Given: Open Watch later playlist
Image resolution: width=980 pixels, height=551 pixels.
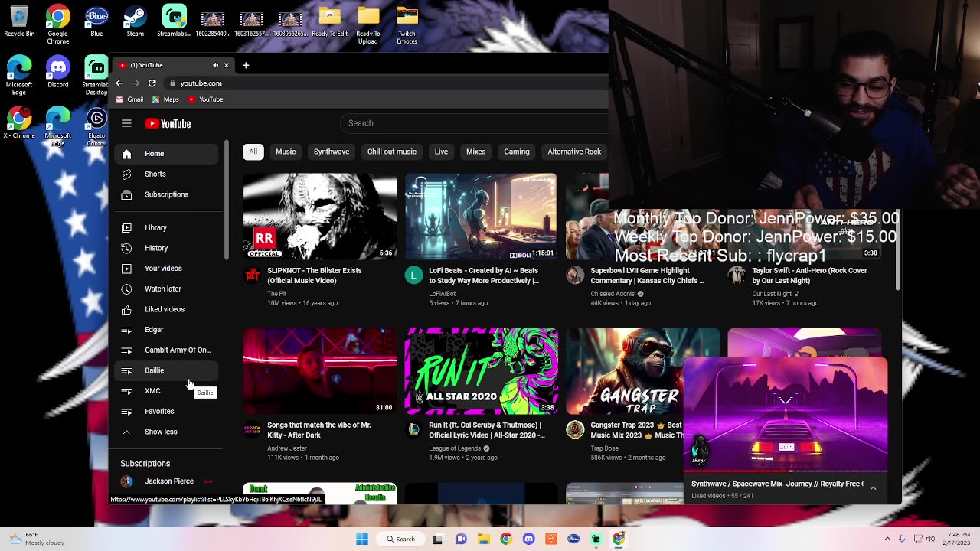Looking at the screenshot, I should pos(166,289).
